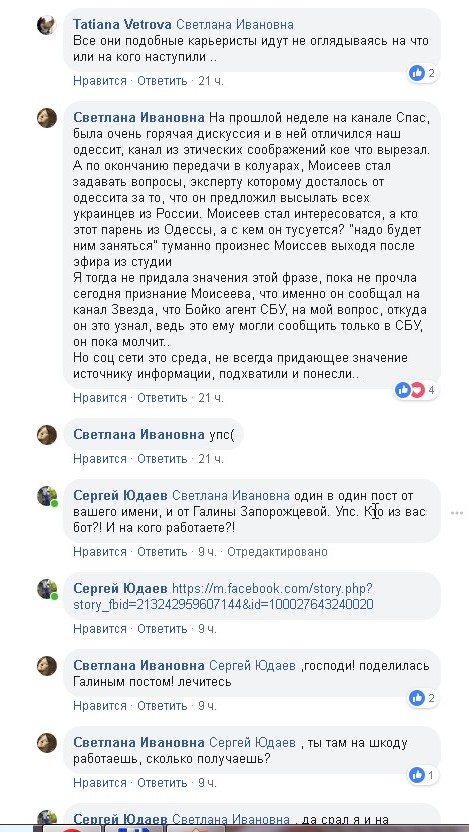
Task: Click Tatiana Vetrova's profile avatar
Action: coord(47,24)
